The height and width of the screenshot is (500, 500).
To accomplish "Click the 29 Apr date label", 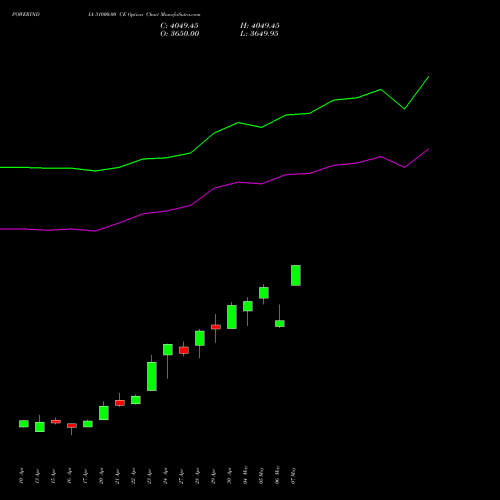I will [x=213, y=476].
